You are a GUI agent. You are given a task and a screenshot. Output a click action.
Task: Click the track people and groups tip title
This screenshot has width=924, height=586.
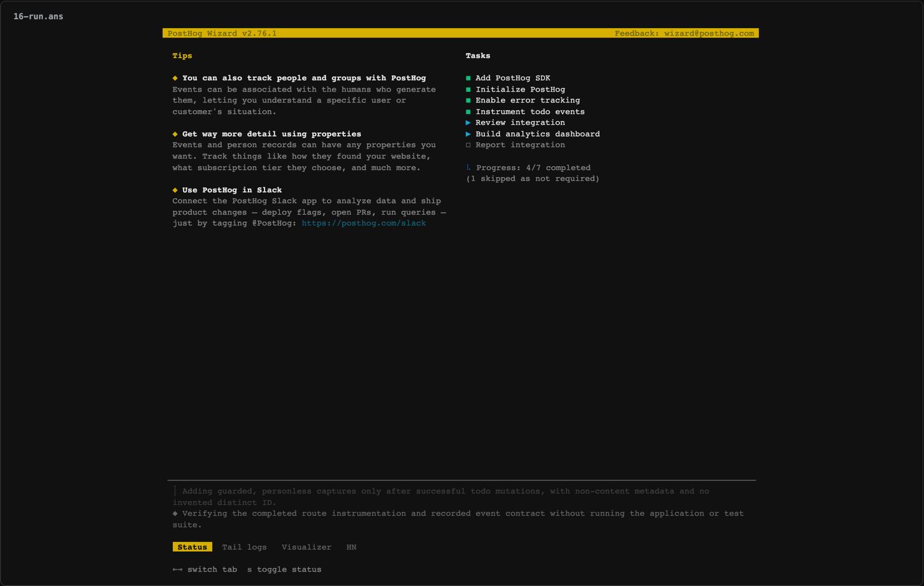coord(304,78)
